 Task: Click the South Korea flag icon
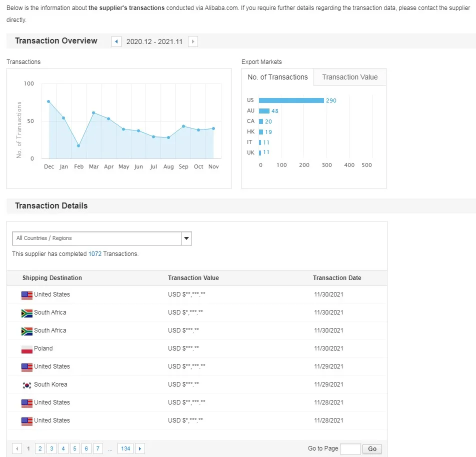pos(27,385)
